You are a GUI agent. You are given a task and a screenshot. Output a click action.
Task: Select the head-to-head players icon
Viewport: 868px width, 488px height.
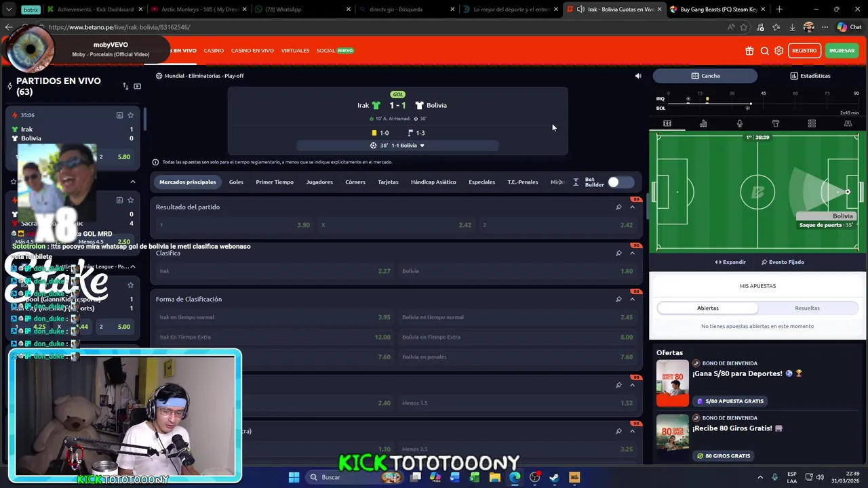[x=848, y=123]
